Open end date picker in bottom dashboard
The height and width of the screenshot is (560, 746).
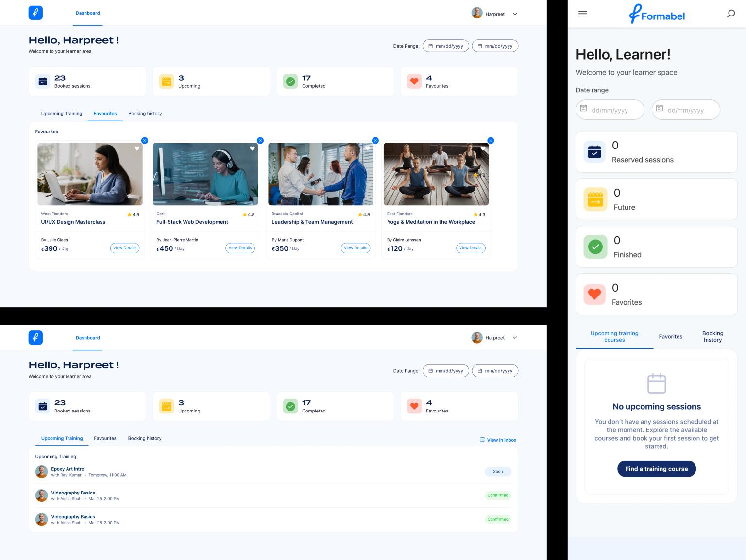[495, 371]
